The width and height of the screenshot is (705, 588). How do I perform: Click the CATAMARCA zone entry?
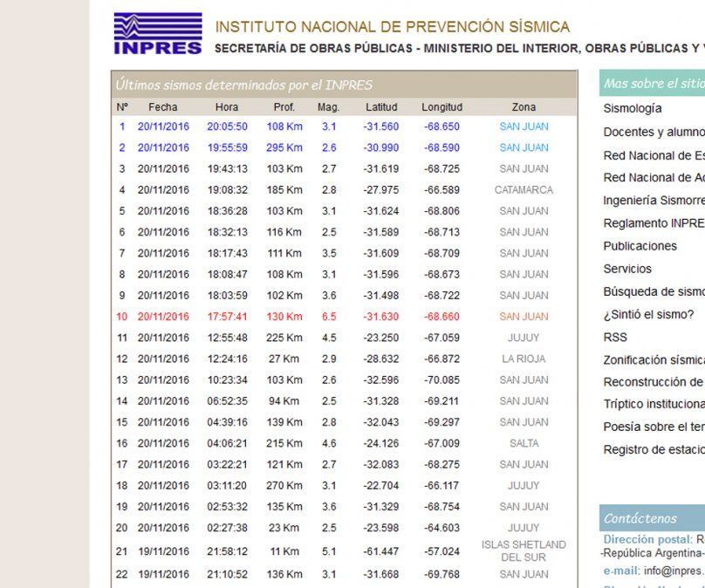[x=524, y=190]
